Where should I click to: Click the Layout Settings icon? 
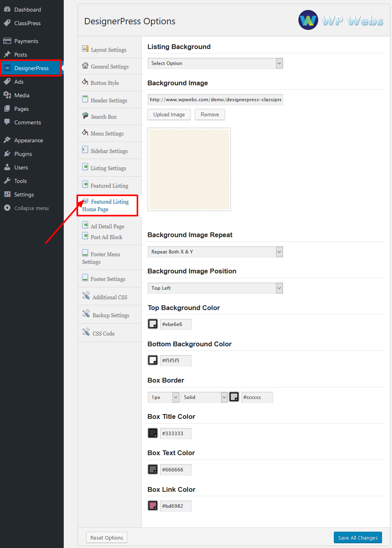coord(85,49)
